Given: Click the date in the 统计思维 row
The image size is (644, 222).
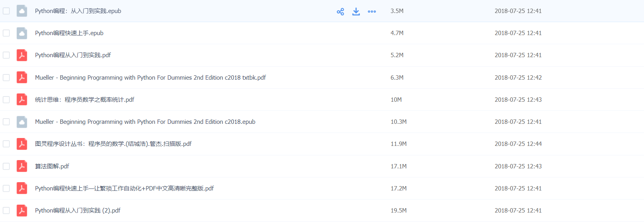Looking at the screenshot, I should point(518,100).
